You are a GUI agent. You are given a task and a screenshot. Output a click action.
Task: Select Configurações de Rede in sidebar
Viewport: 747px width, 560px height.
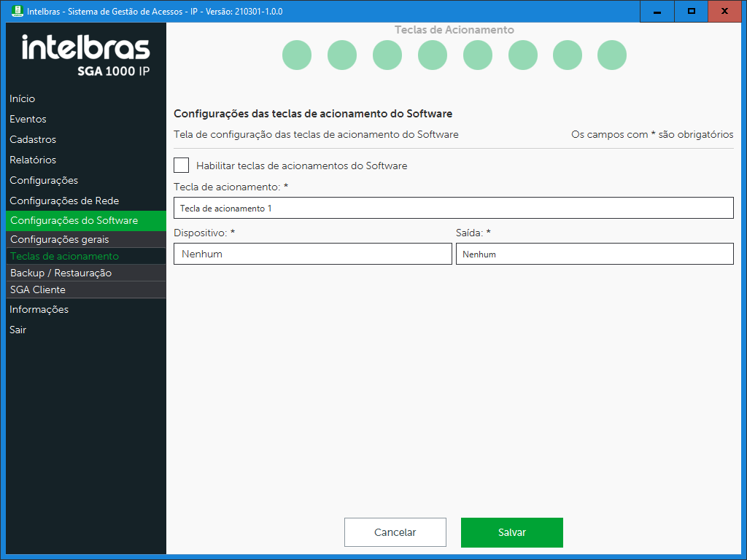64,201
